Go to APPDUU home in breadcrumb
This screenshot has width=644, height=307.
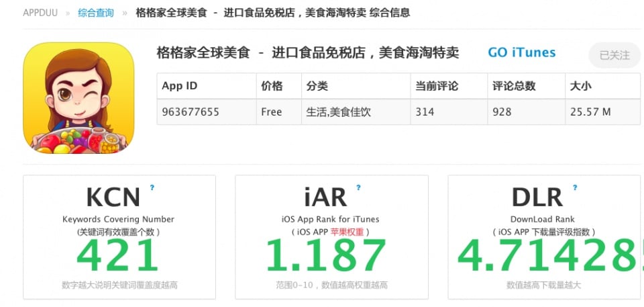pos(40,13)
